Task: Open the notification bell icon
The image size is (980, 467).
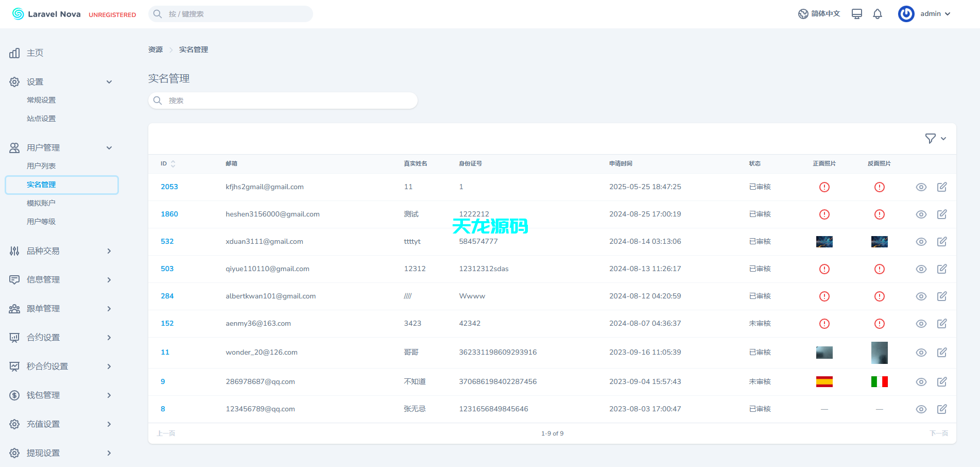Action: coord(878,14)
